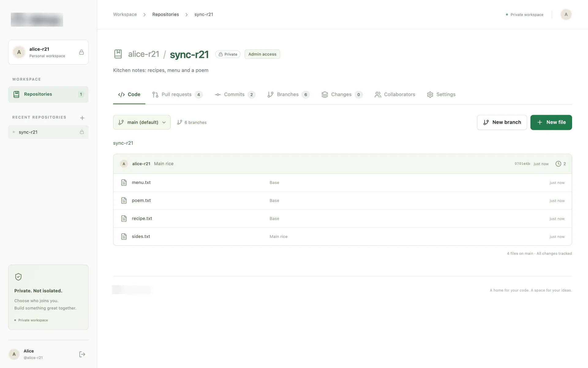Open the Changes tab
The height and width of the screenshot is (368, 588).
(342, 94)
